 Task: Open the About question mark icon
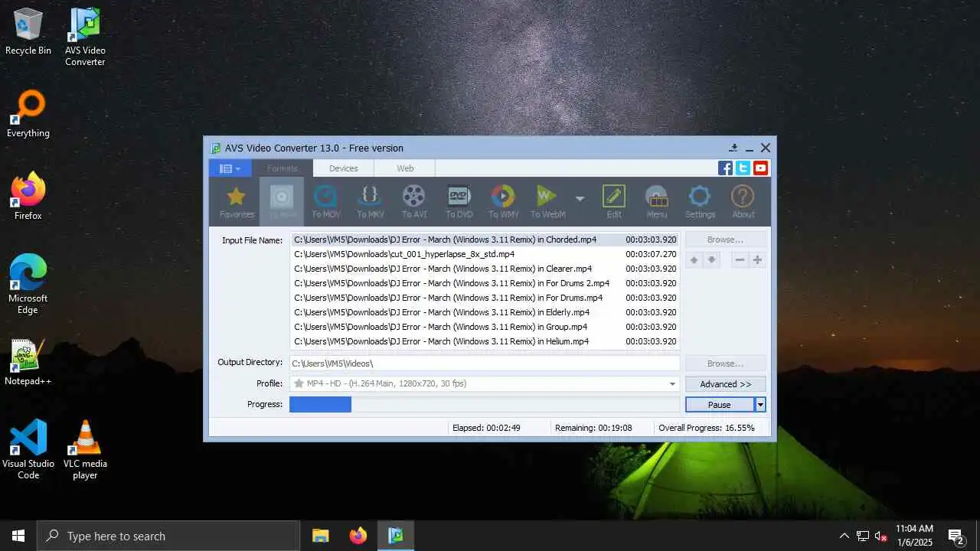click(743, 202)
